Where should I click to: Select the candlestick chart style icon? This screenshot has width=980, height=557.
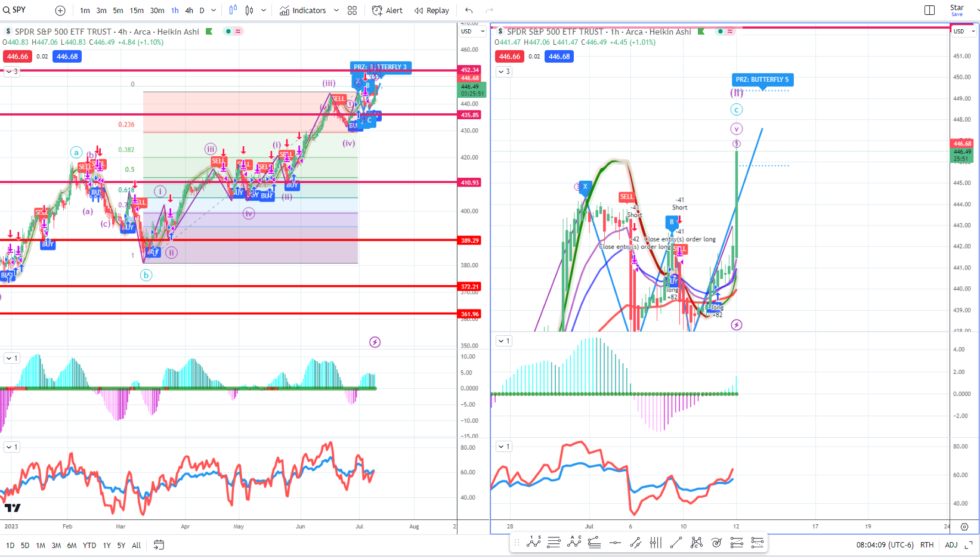[249, 11]
